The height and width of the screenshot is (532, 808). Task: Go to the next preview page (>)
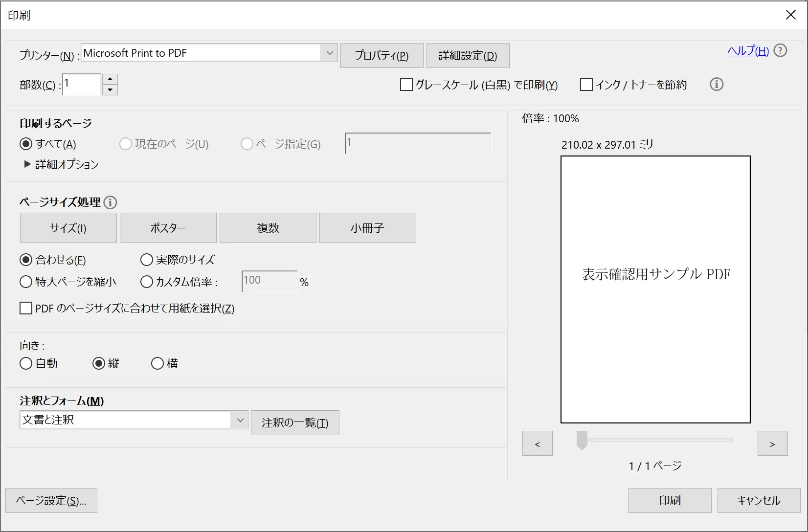[773, 443]
